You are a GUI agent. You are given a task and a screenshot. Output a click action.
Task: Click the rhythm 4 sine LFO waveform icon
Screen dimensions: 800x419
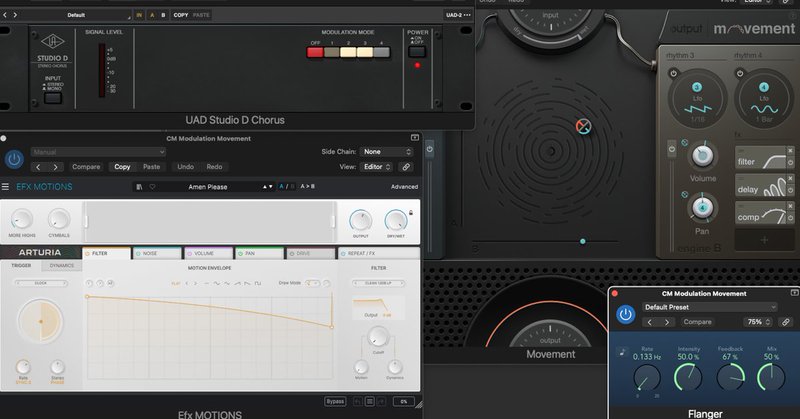coord(764,109)
